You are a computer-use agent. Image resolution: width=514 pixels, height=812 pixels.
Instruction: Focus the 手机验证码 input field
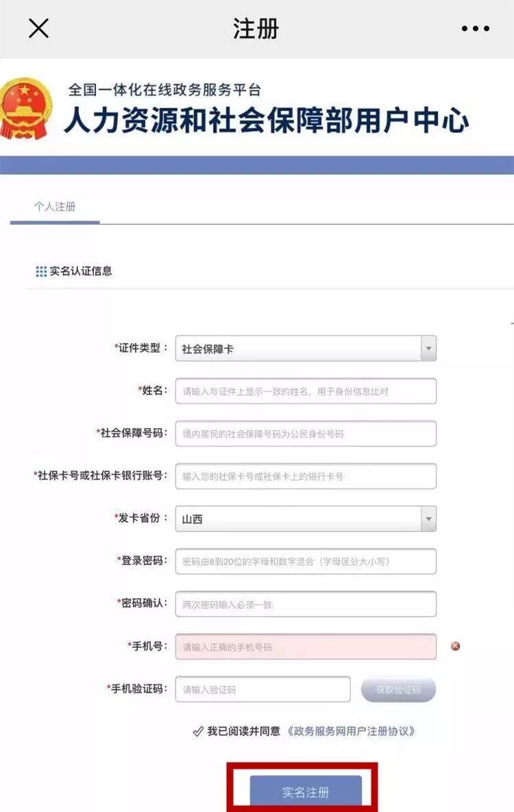click(x=263, y=689)
